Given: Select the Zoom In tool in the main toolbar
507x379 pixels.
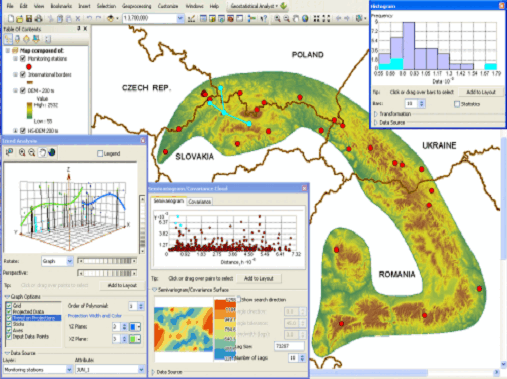Looking at the screenshot, I should pyautogui.click(x=277, y=19).
